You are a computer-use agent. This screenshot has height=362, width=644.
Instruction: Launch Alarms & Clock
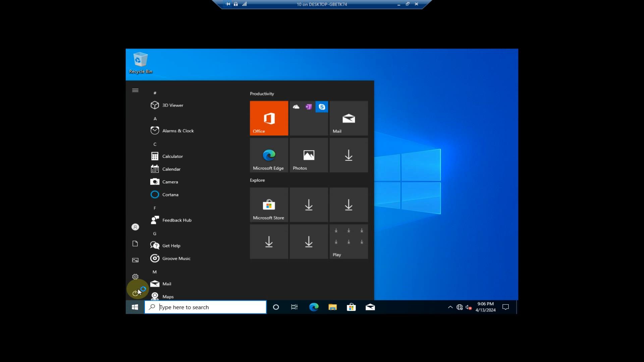pyautogui.click(x=195, y=131)
